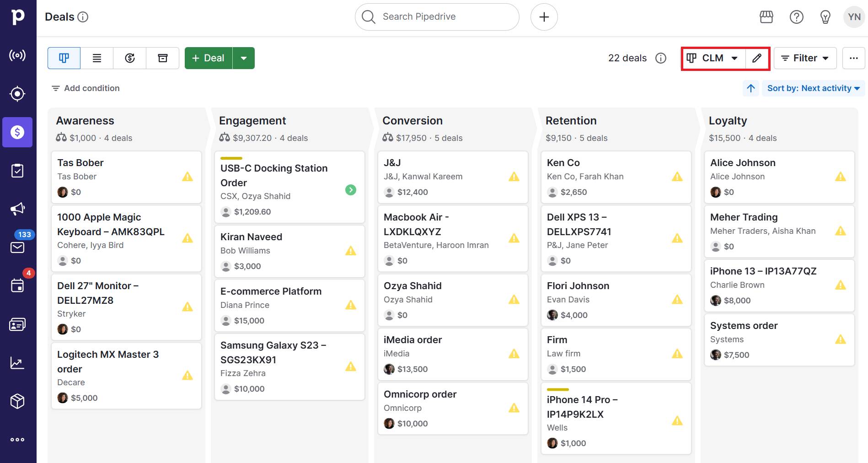The image size is (868, 463).
Task: Click info icon next to 22 deals
Action: coord(661,58)
